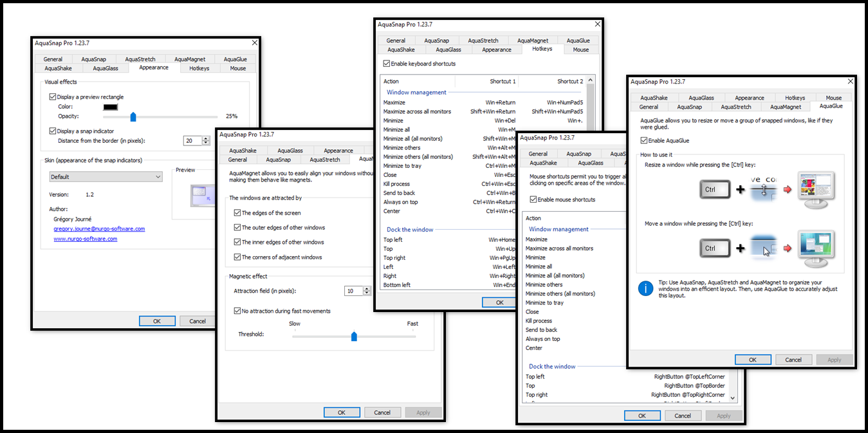This screenshot has height=433, width=868.
Task: Disable the Enable mouse shortcuts checkbox
Action: coord(532,199)
